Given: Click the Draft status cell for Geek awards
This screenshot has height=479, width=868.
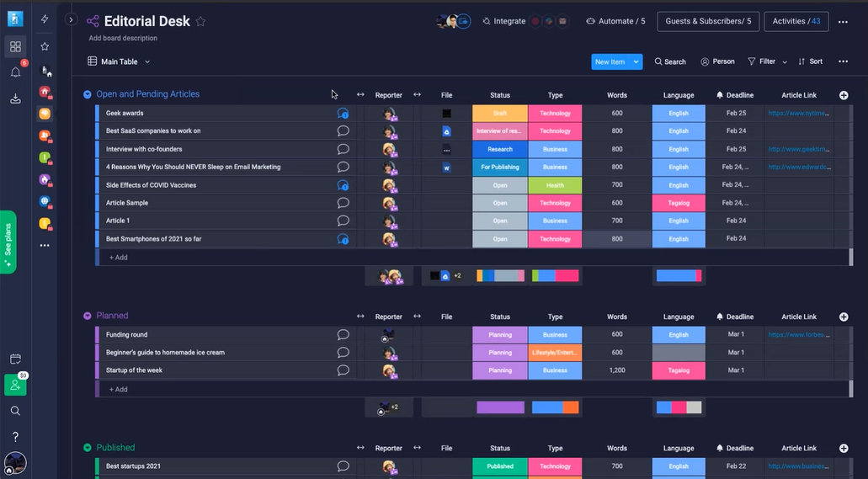Looking at the screenshot, I should pyautogui.click(x=500, y=114).
